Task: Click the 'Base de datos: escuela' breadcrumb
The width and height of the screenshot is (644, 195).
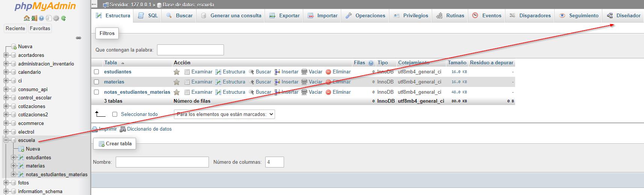Action: [x=188, y=5]
